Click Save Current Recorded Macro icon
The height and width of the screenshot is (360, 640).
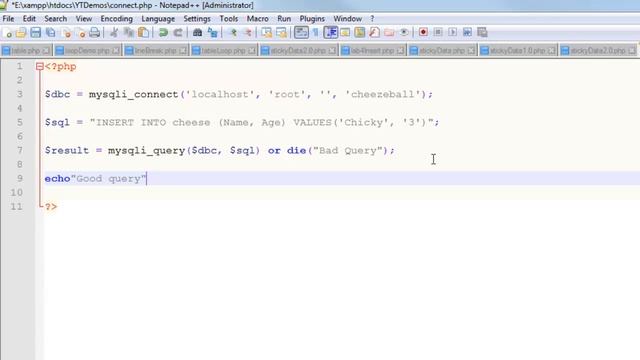[x=482, y=32]
